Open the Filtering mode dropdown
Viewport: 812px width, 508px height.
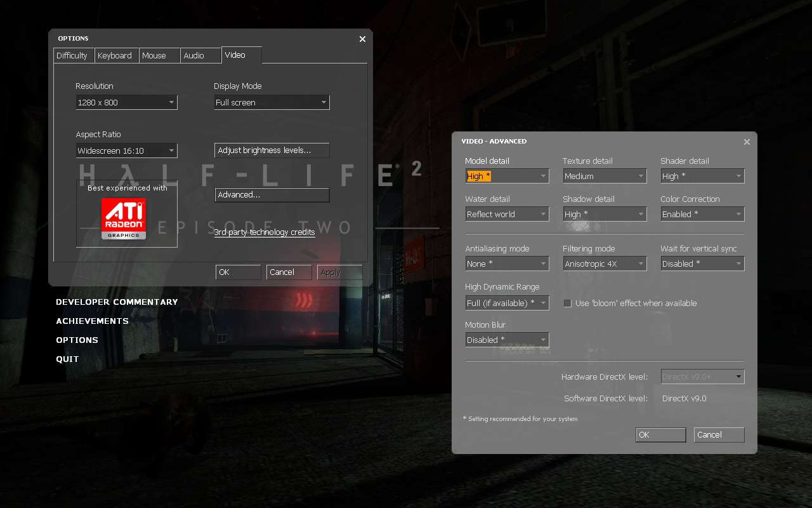[x=605, y=264]
